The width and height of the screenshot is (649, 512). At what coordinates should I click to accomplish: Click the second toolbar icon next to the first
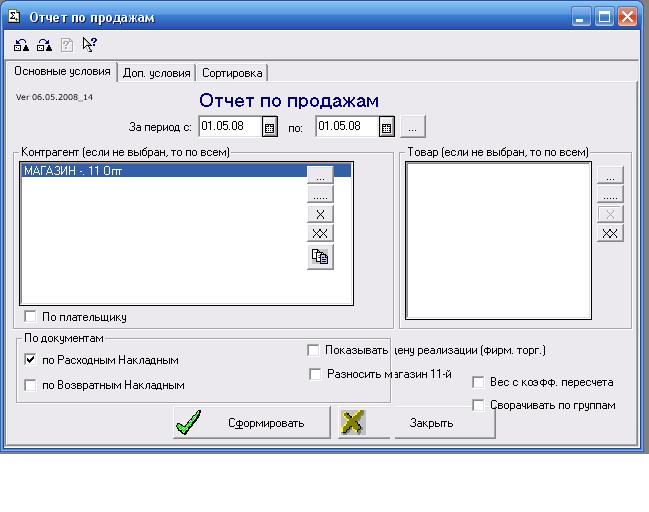click(x=44, y=45)
